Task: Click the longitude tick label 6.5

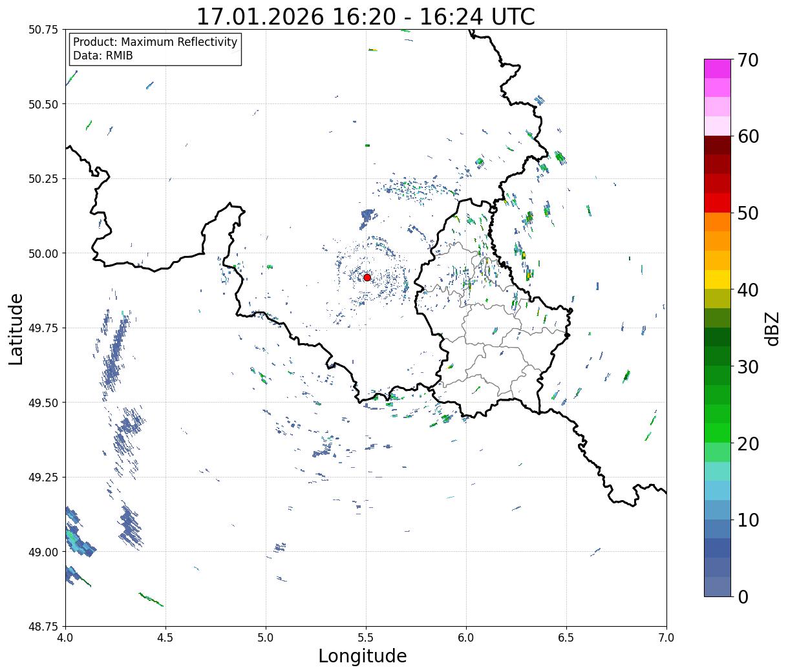Action: pos(566,638)
